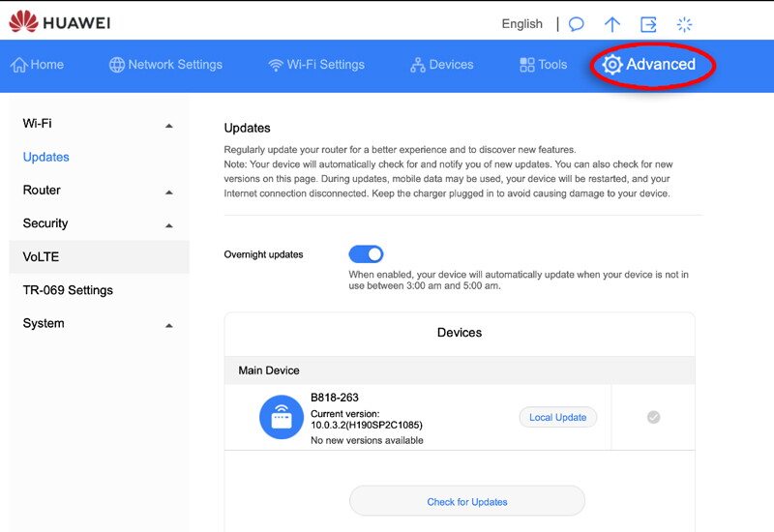Click the blue router icon for B818-263

[282, 417]
